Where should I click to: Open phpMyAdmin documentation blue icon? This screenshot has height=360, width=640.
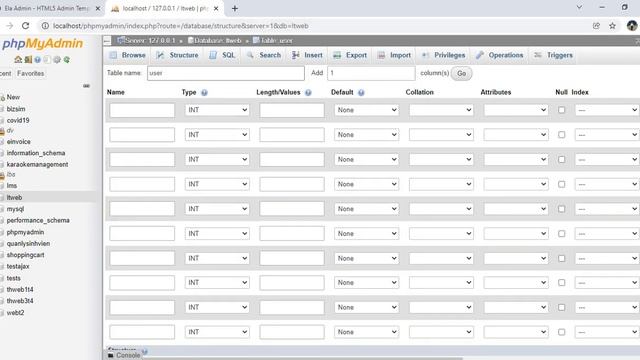[x=38, y=60]
